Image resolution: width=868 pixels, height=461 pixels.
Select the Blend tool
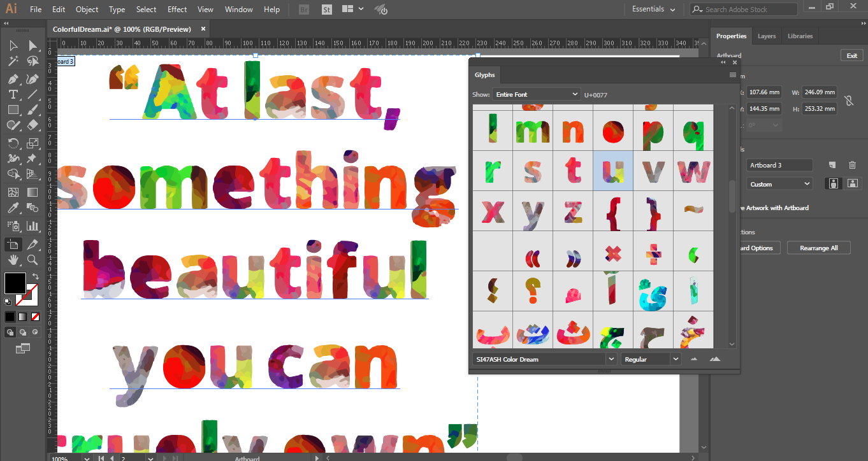[33, 208]
